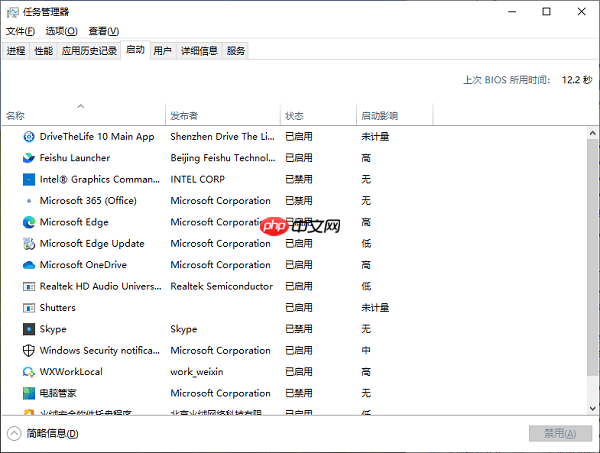Click publisher work_weixin

pos(197,372)
